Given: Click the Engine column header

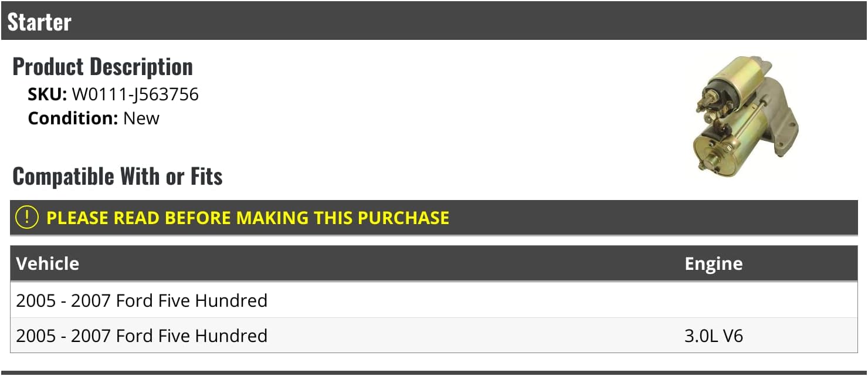Looking at the screenshot, I should click(713, 263).
